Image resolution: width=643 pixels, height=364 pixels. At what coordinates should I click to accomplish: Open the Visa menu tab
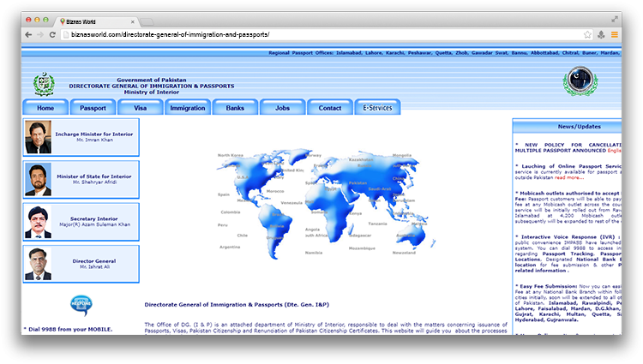click(x=141, y=108)
